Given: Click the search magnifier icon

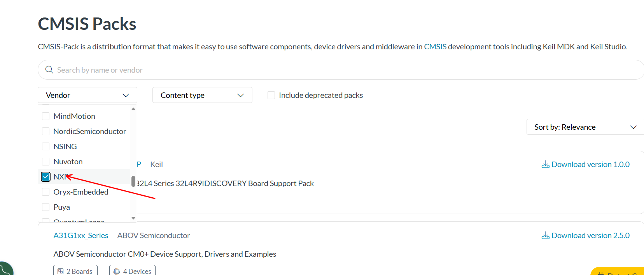Looking at the screenshot, I should tap(49, 70).
